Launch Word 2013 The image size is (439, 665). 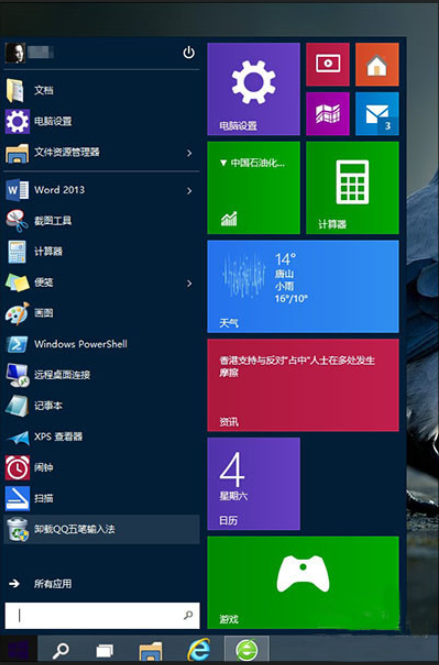click(x=101, y=190)
